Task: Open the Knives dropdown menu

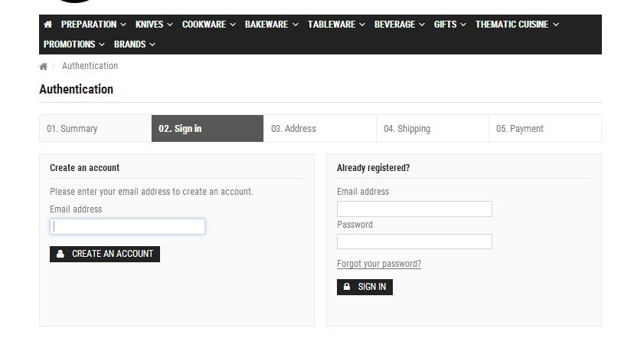Action: pyautogui.click(x=154, y=25)
